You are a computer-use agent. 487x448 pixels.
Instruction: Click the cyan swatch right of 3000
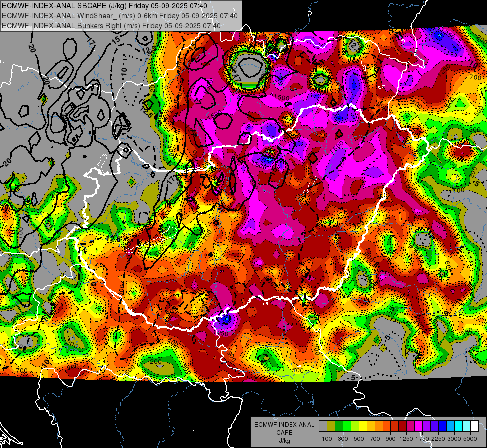point(459,426)
